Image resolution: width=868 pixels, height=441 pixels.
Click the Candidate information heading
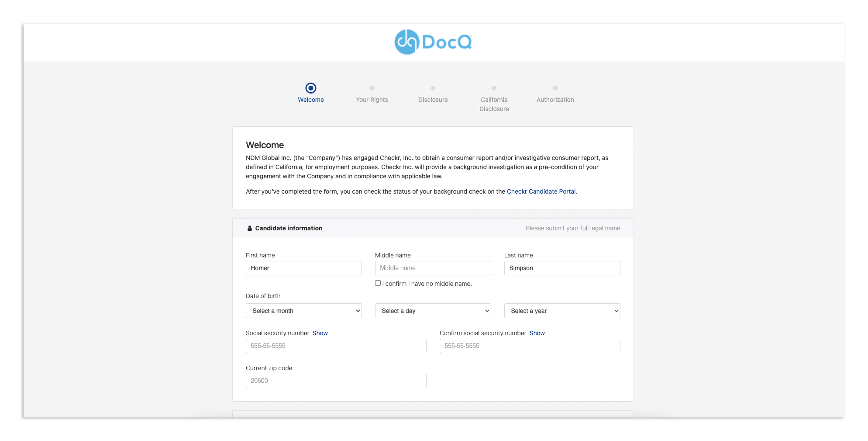click(x=289, y=228)
